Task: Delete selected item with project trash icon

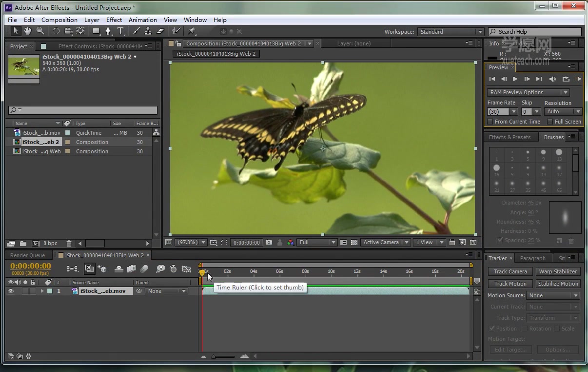Action: (x=69, y=244)
